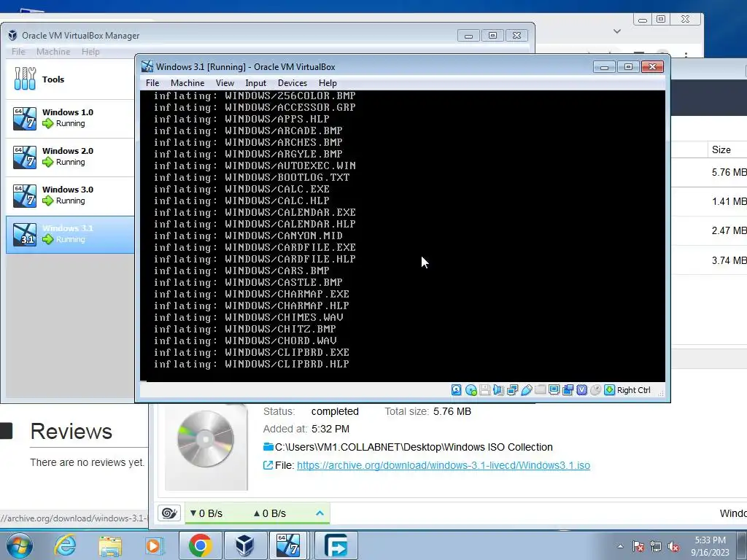The image size is (747, 560).
Task: Open the Windows ISO Collection folder path
Action: 414,447
